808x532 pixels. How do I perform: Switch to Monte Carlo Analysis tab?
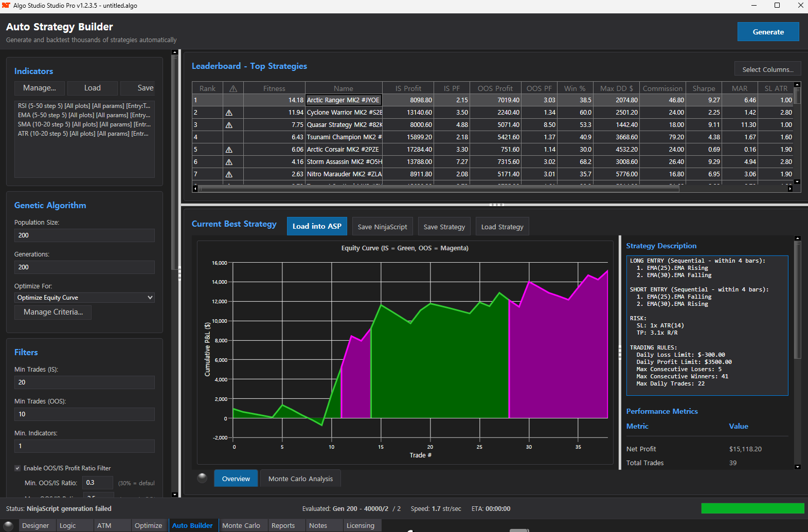coord(300,479)
